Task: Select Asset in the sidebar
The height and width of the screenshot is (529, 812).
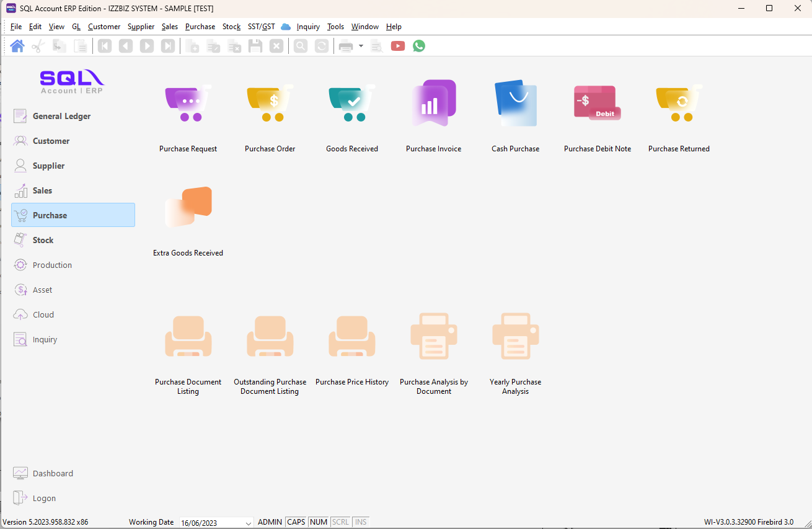Action: [x=73, y=290]
